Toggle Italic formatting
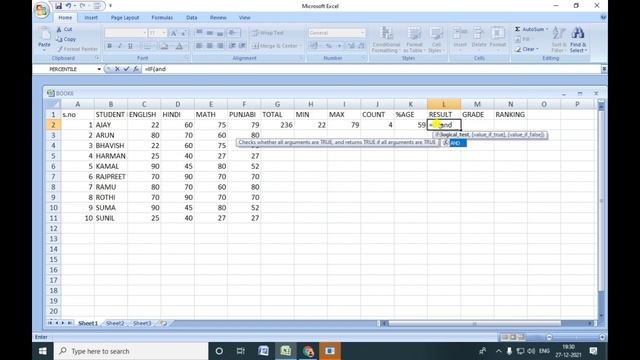The image size is (640, 360). tap(120, 46)
